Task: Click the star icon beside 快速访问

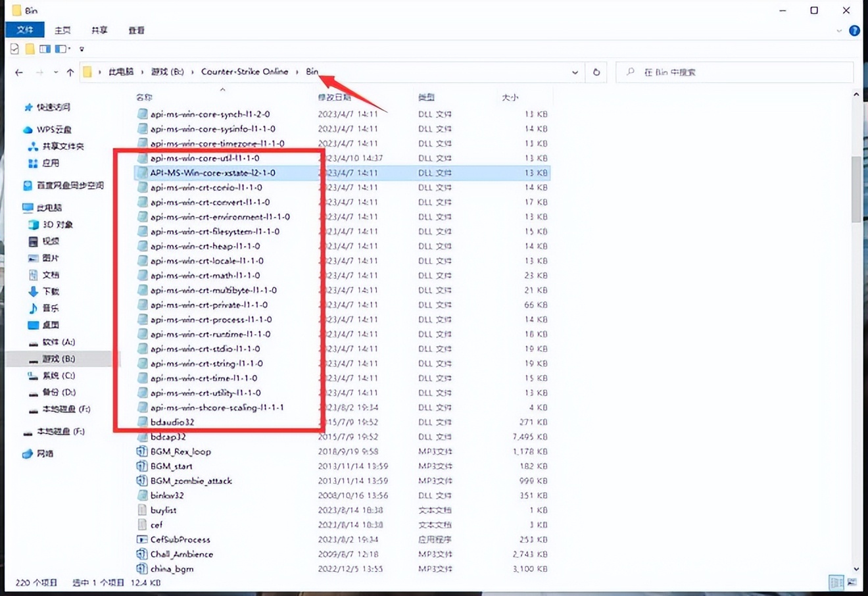Action: (28, 107)
